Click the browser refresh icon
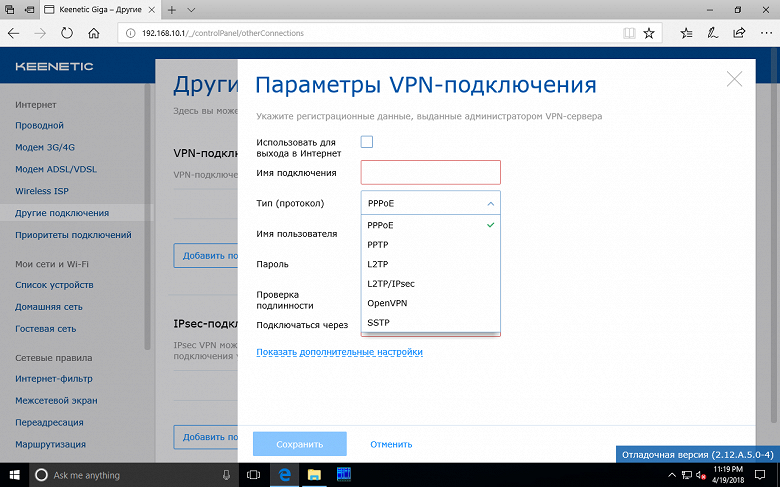 [x=67, y=33]
